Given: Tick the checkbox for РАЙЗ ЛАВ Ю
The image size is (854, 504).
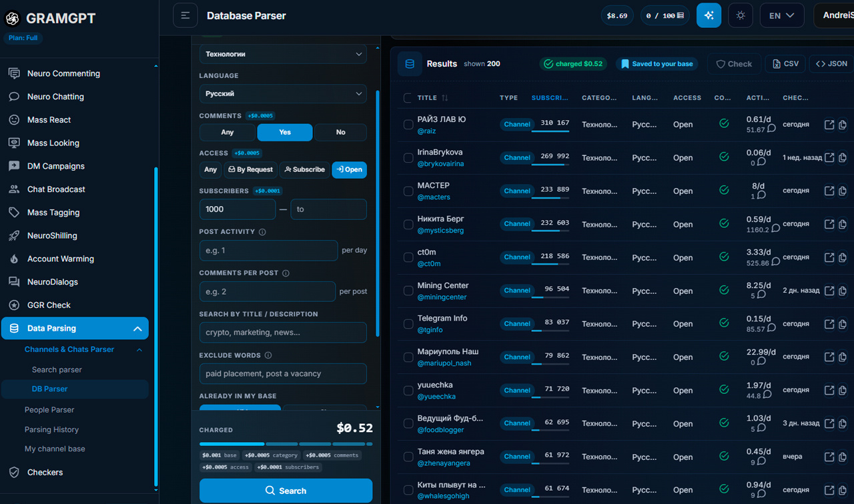Looking at the screenshot, I should pyautogui.click(x=408, y=125).
